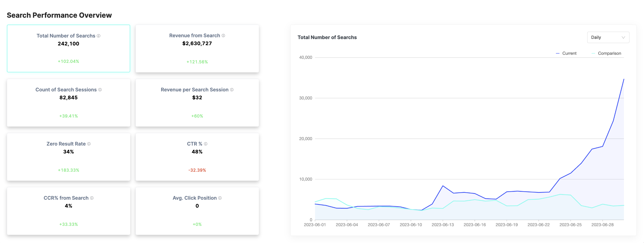Screen dimensions: 644x243
Task: Click info icon next to Revenue from Search
Action: tap(223, 36)
